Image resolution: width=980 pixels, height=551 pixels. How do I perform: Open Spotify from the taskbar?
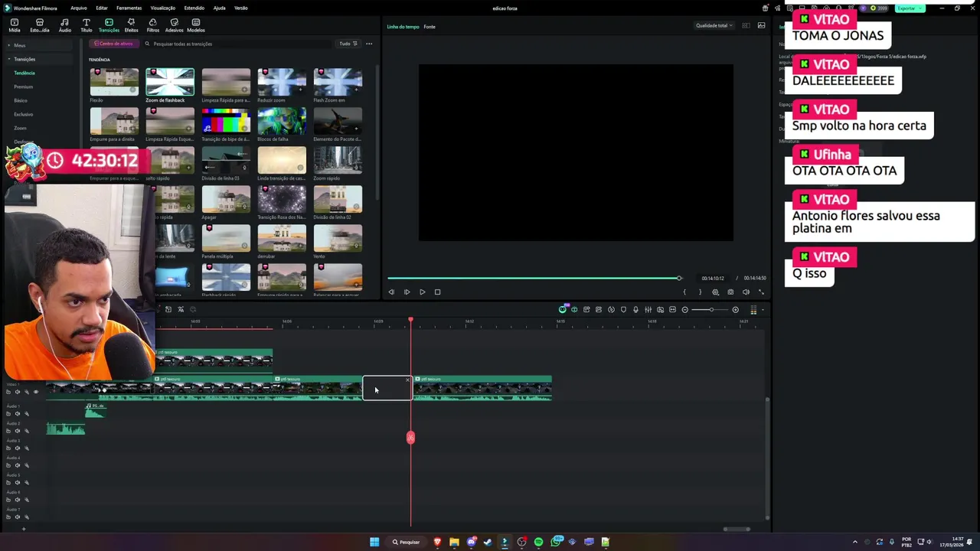[x=538, y=542]
